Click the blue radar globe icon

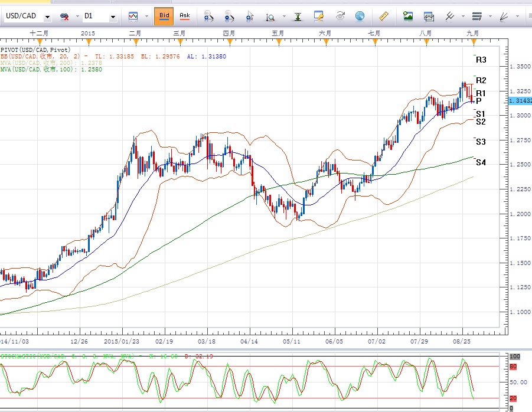(360, 16)
